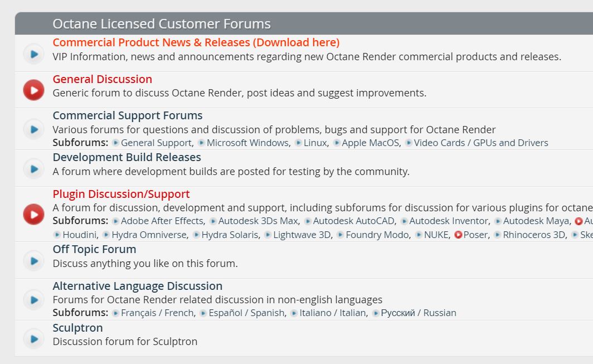Open Commercial Product News & Releases forum
593x364 pixels.
(x=196, y=42)
